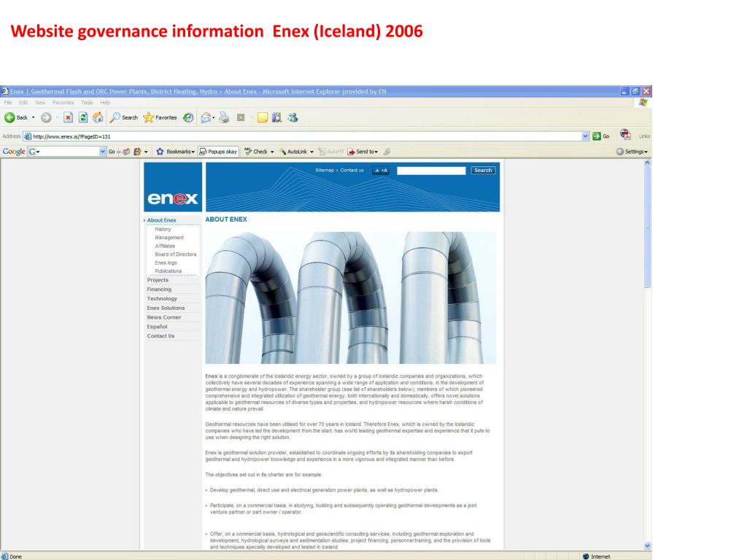Open the Enex Solutions section link
Screen dimensions: 747x560
166,308
